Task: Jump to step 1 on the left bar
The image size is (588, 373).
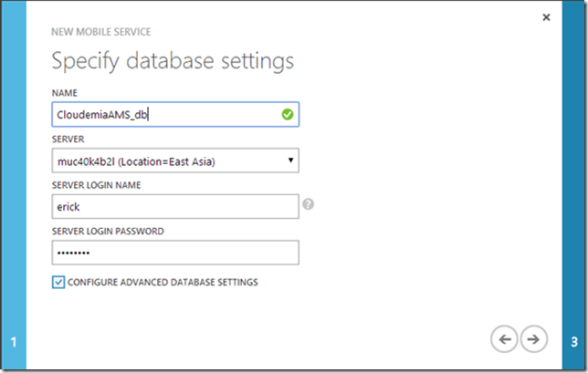Action: pos(14,342)
